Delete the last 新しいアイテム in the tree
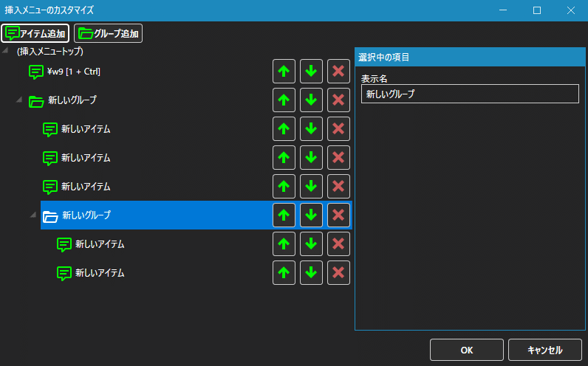 [x=338, y=273]
